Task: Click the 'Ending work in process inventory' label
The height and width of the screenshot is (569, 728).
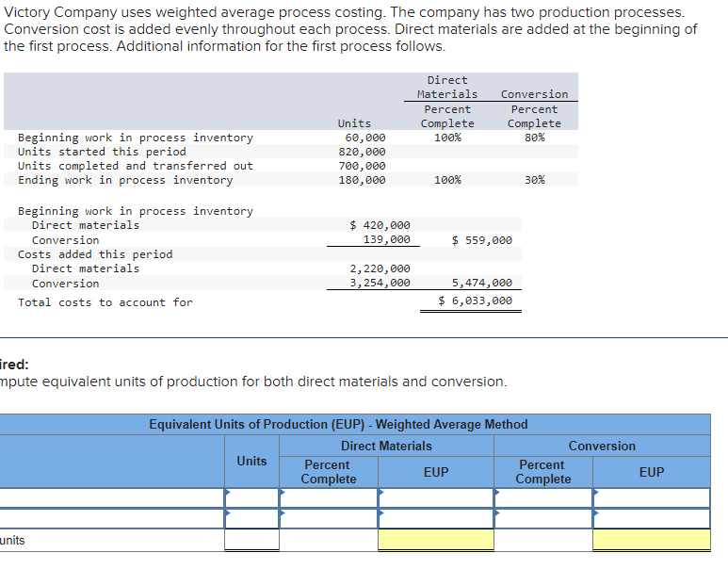Action: point(125,180)
